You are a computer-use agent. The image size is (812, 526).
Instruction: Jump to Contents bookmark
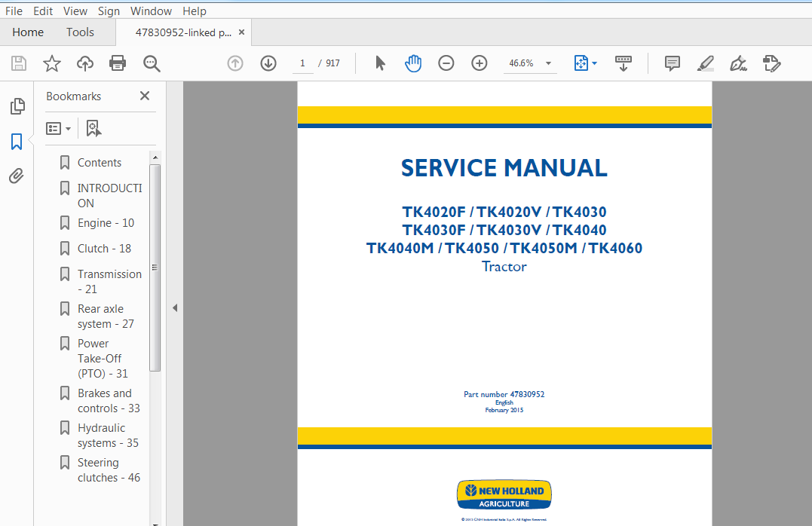click(100, 163)
